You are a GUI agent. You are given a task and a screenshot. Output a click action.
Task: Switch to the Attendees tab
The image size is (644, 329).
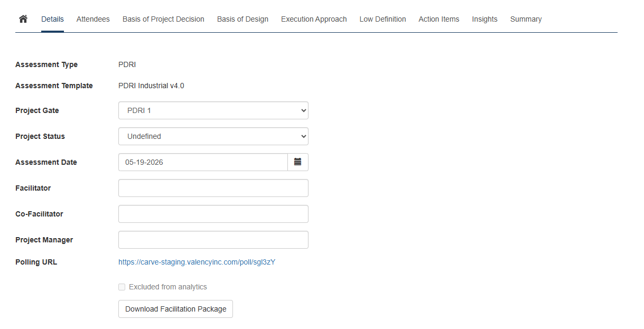point(93,19)
